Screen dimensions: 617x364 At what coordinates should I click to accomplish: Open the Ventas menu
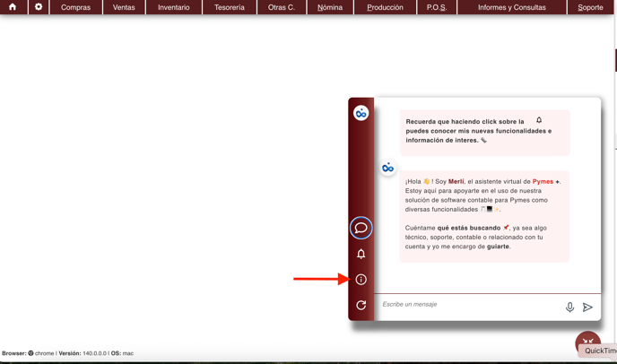124,7
